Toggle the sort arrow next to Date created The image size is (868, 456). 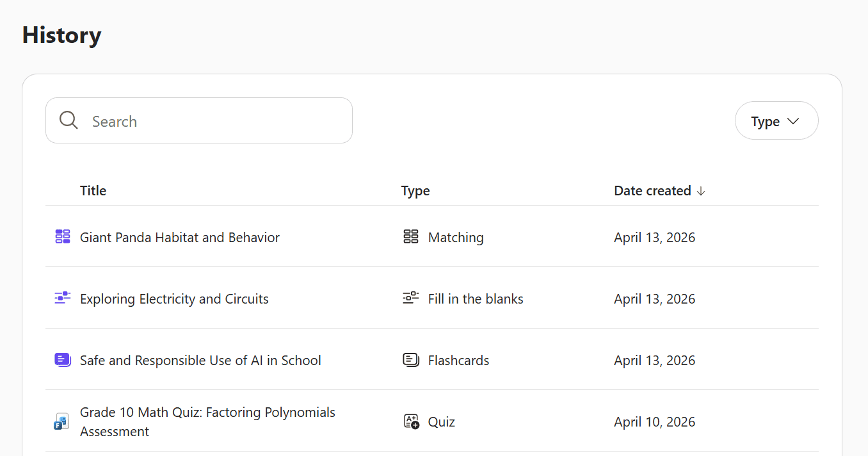point(701,191)
